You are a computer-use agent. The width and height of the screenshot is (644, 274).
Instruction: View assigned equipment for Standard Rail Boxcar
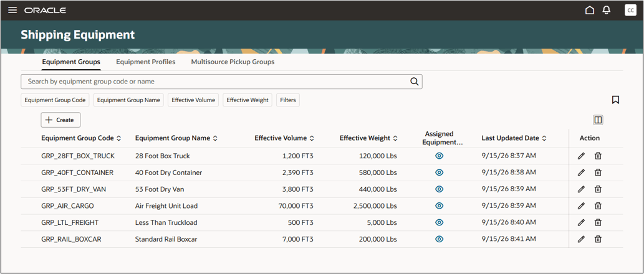tap(439, 239)
